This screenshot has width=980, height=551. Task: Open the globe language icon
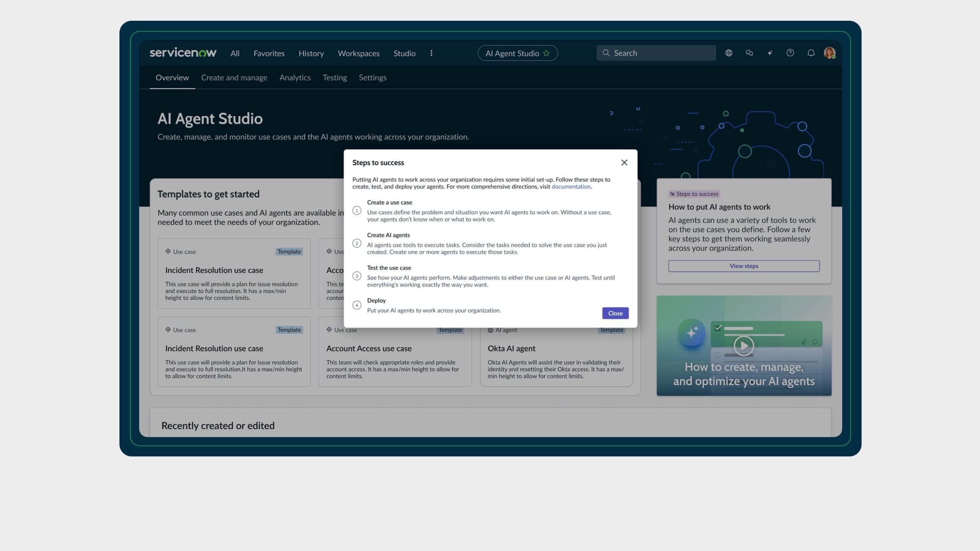729,53
